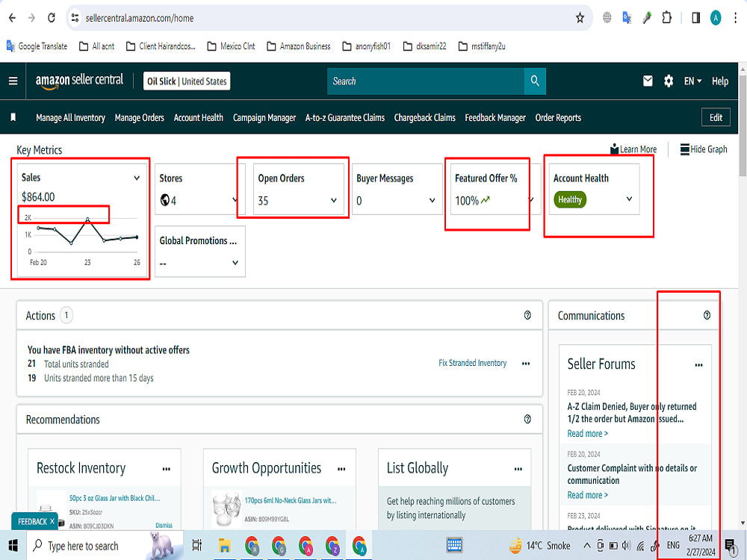Open the Amazon Business bookmark folder
The image size is (747, 560).
(299, 46)
